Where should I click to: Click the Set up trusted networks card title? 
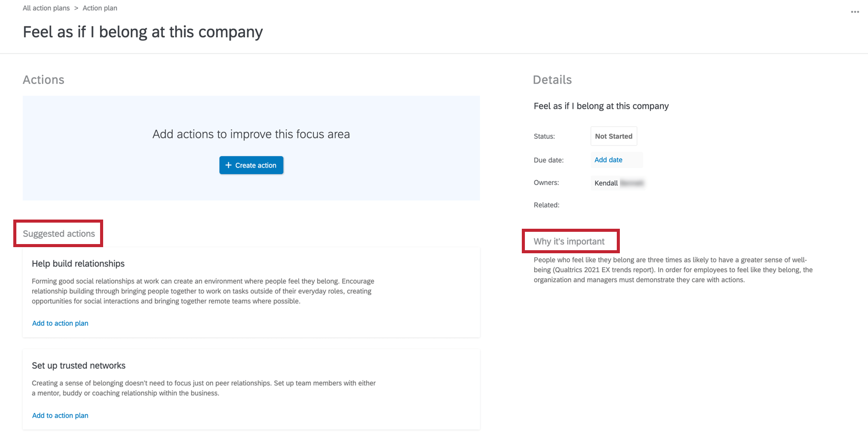click(79, 366)
